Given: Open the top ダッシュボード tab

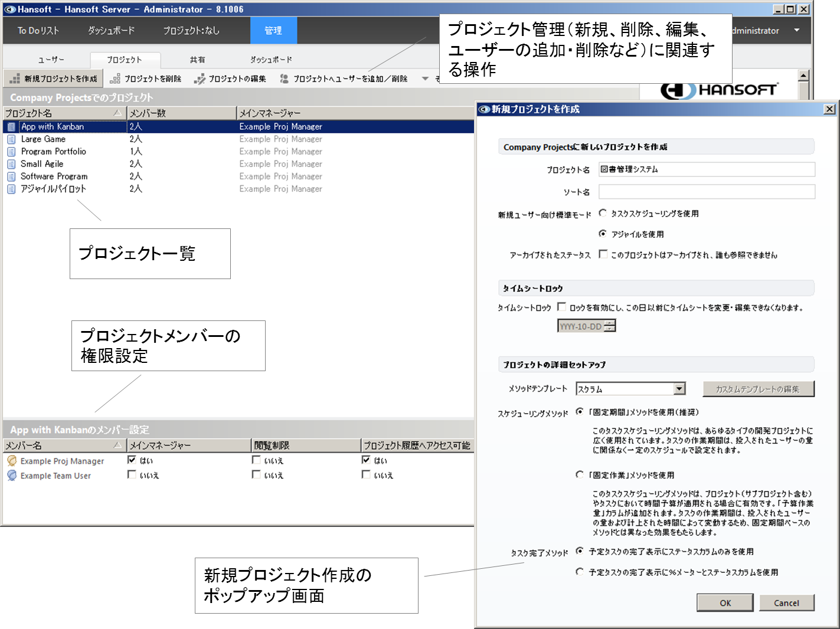Looking at the screenshot, I should point(112,31).
